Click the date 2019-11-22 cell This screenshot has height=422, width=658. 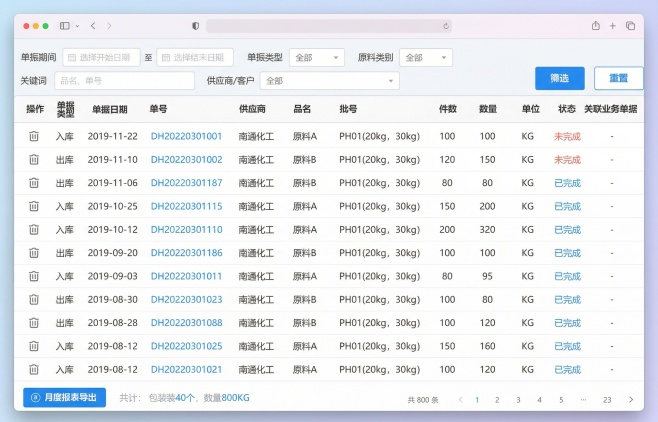click(x=112, y=136)
